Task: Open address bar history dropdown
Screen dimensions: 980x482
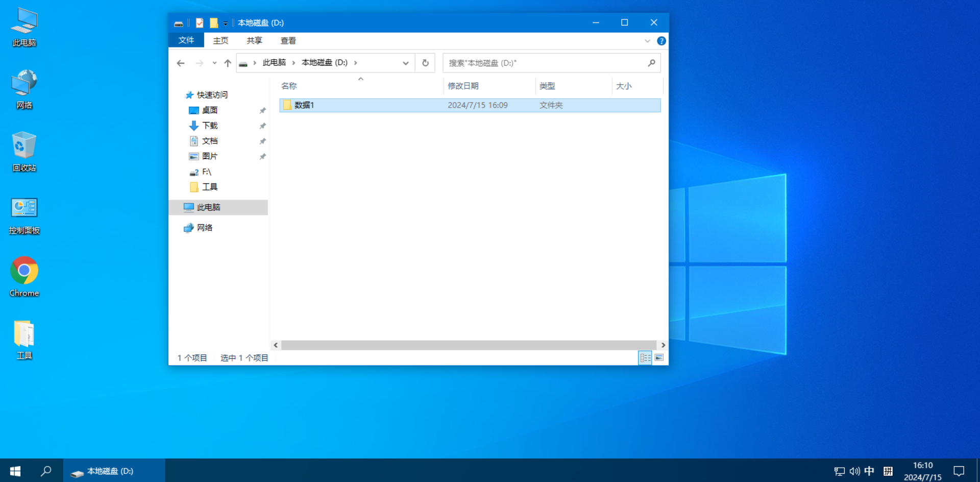Action: (x=405, y=63)
